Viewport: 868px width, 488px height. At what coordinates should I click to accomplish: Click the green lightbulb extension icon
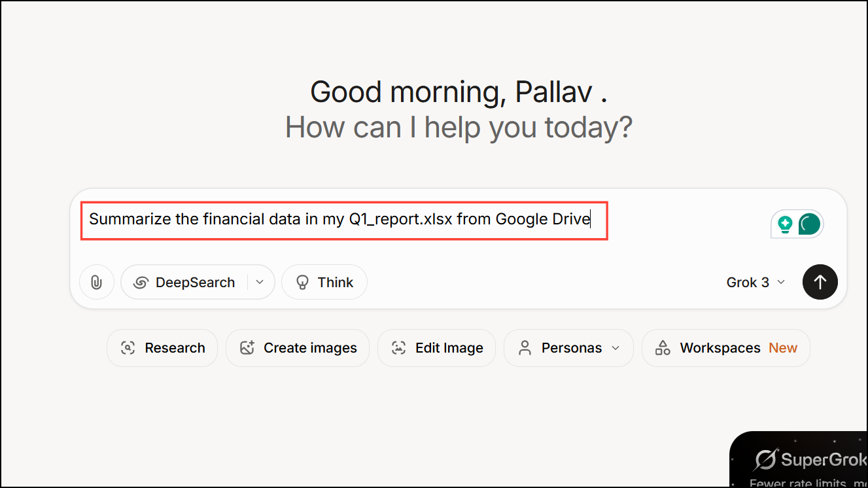[x=785, y=224]
